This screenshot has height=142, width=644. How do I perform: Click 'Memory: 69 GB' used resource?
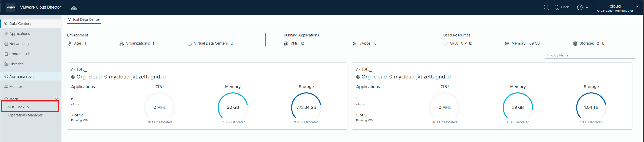pos(522,43)
